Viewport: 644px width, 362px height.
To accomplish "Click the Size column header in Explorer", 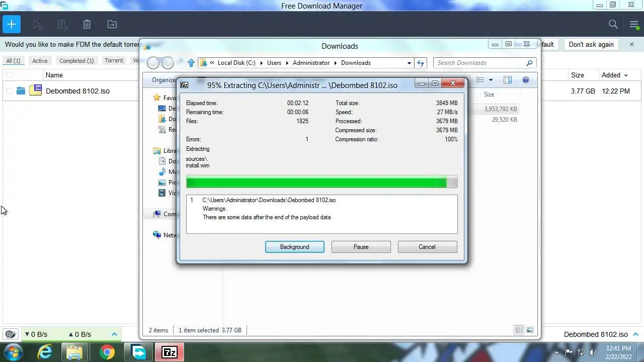I will click(x=489, y=95).
